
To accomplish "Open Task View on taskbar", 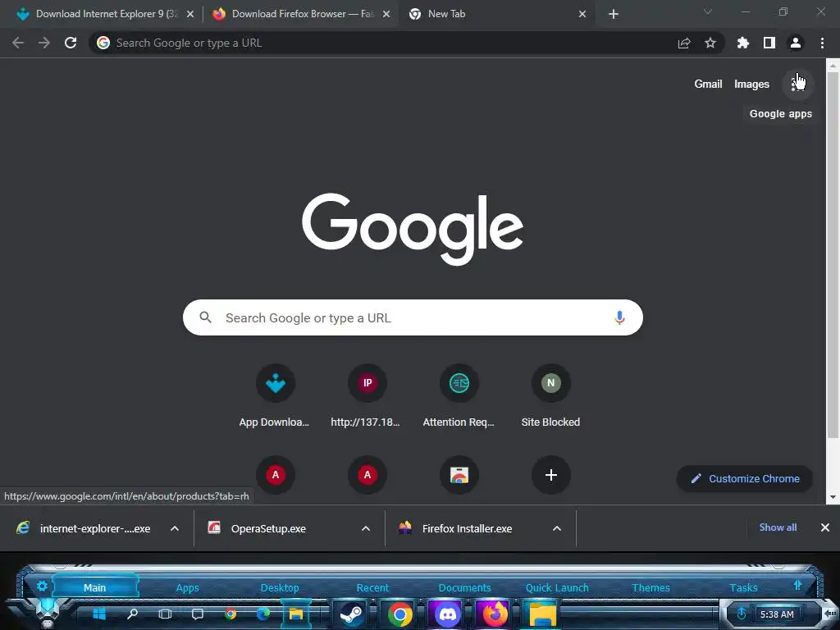I will point(165,614).
